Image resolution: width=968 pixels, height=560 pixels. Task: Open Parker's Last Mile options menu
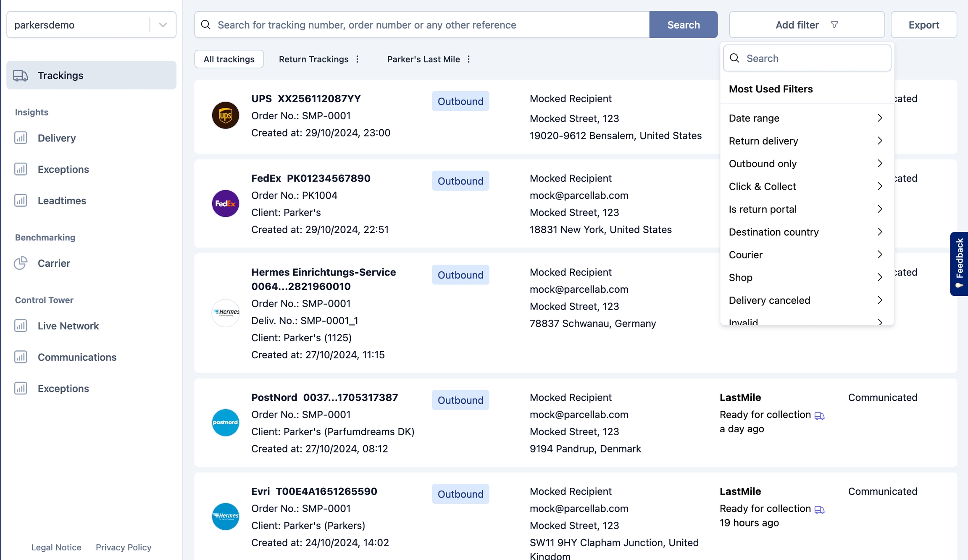469,59
